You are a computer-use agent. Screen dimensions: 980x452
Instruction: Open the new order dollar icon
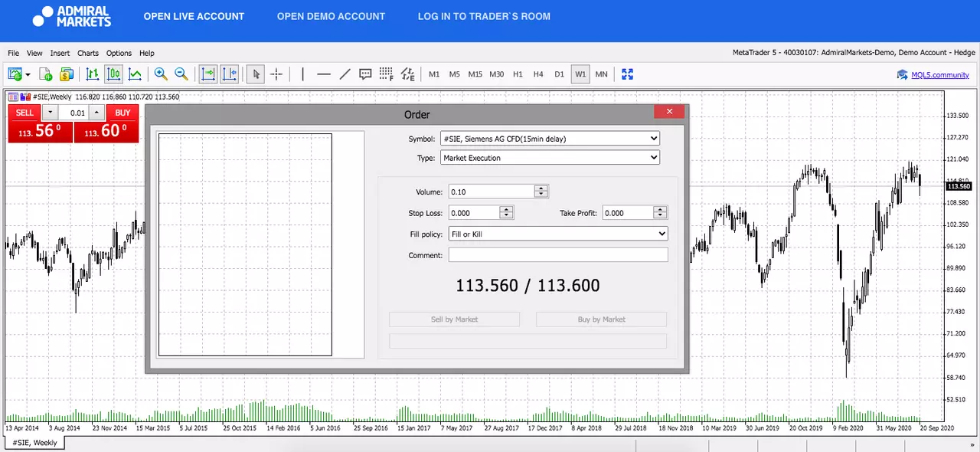[x=66, y=74]
